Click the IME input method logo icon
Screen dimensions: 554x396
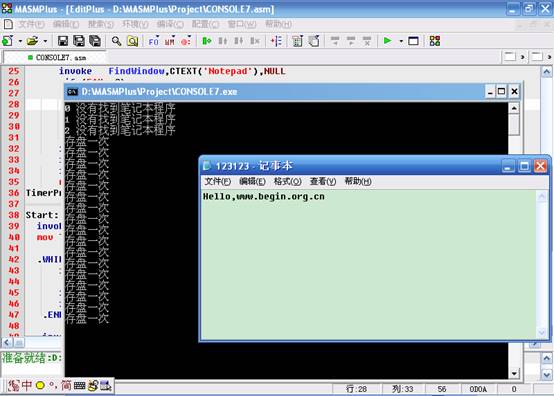[x=13, y=385]
